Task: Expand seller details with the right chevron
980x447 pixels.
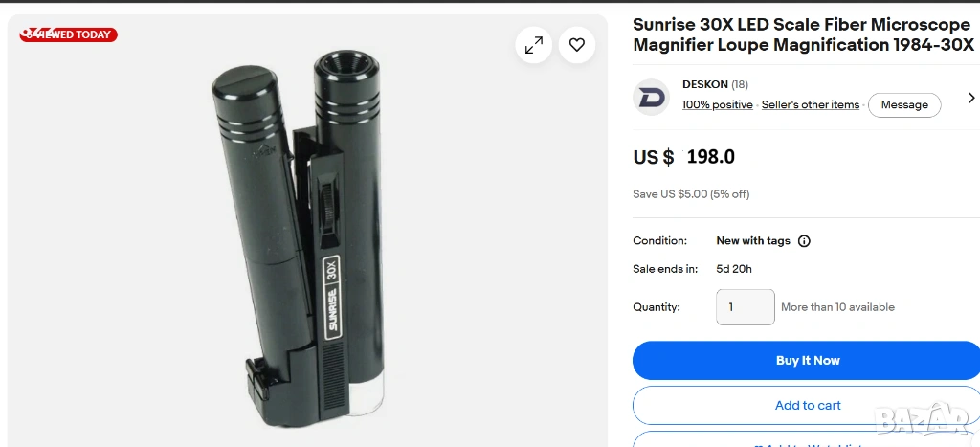Action: 971,98
